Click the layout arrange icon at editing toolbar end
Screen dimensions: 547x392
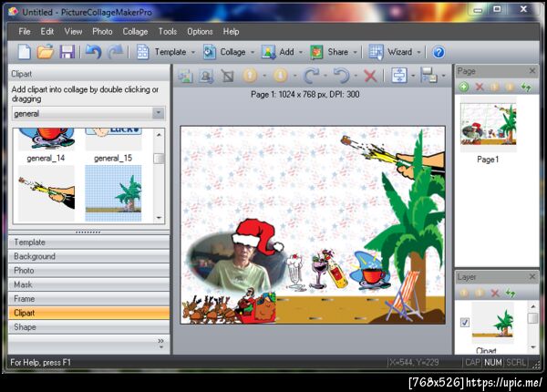(428, 76)
